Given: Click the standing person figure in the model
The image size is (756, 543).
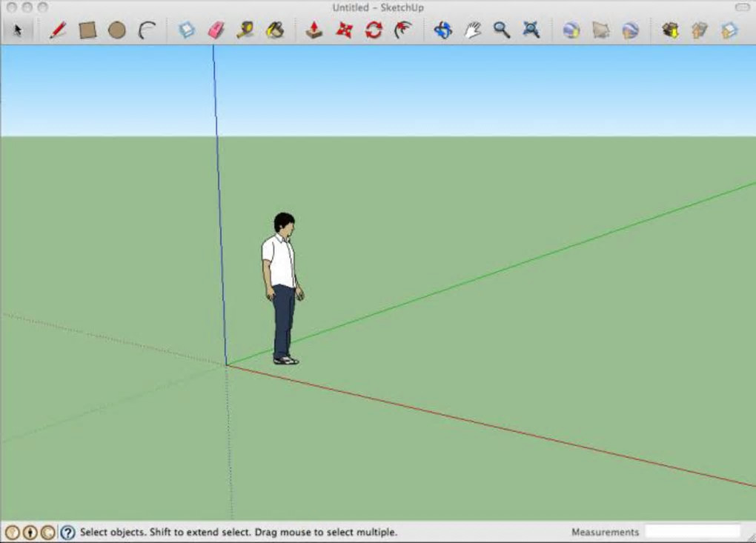Looking at the screenshot, I should [x=283, y=288].
